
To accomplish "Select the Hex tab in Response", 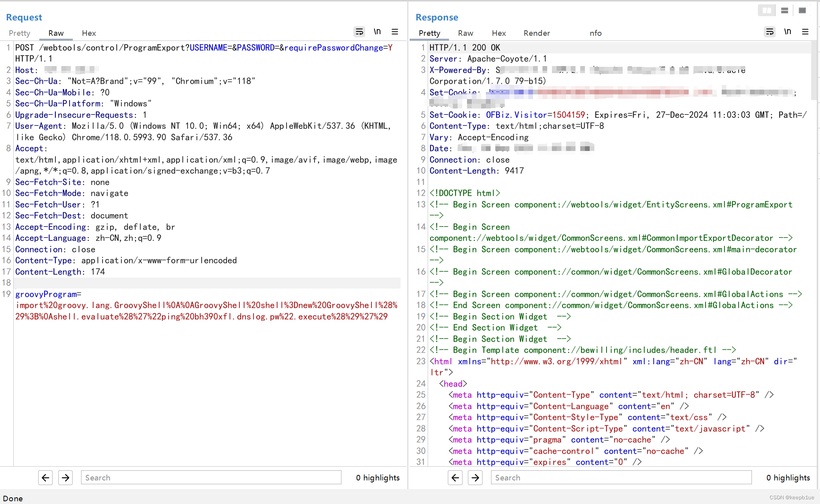I will point(499,33).
